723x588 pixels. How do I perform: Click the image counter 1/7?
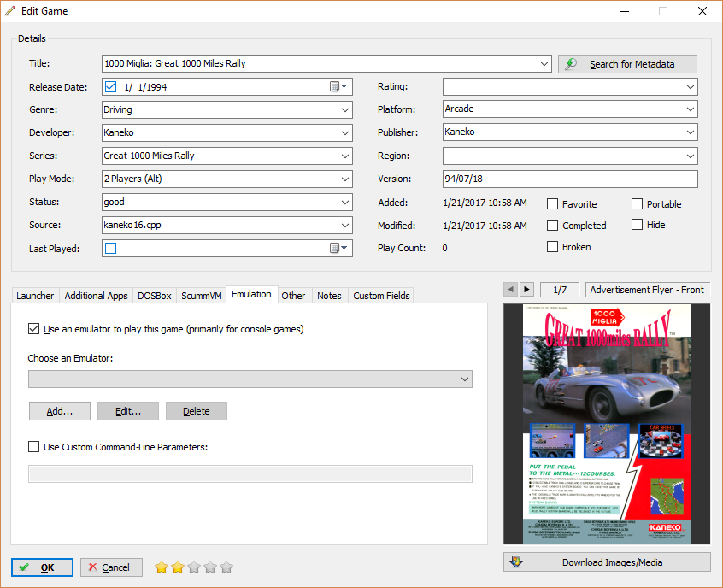(x=560, y=290)
